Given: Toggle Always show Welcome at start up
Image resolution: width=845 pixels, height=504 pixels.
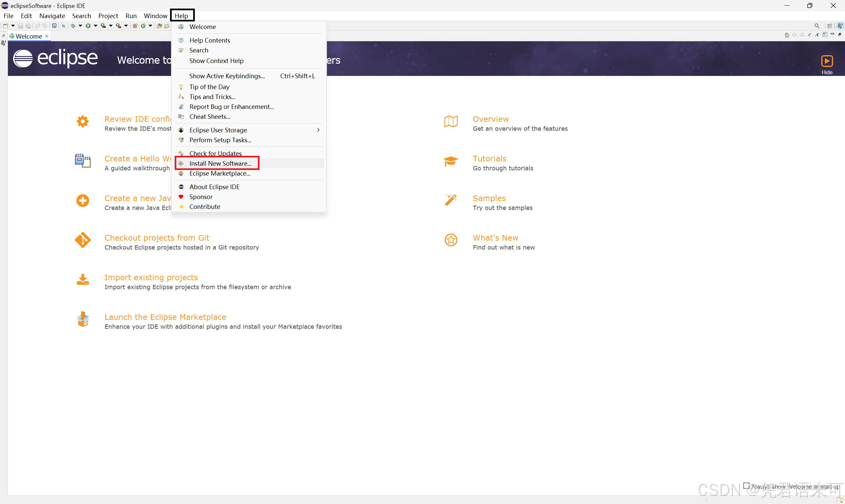Looking at the screenshot, I should tap(746, 486).
